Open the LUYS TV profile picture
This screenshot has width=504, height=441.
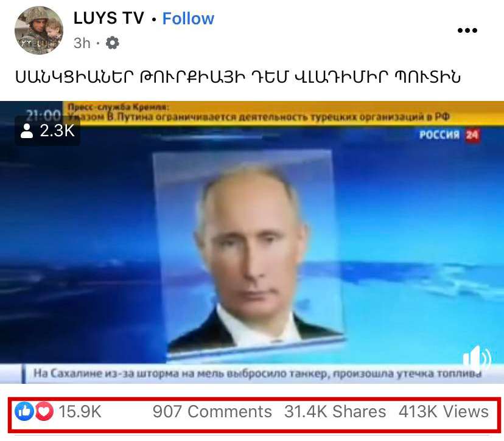[39, 30]
